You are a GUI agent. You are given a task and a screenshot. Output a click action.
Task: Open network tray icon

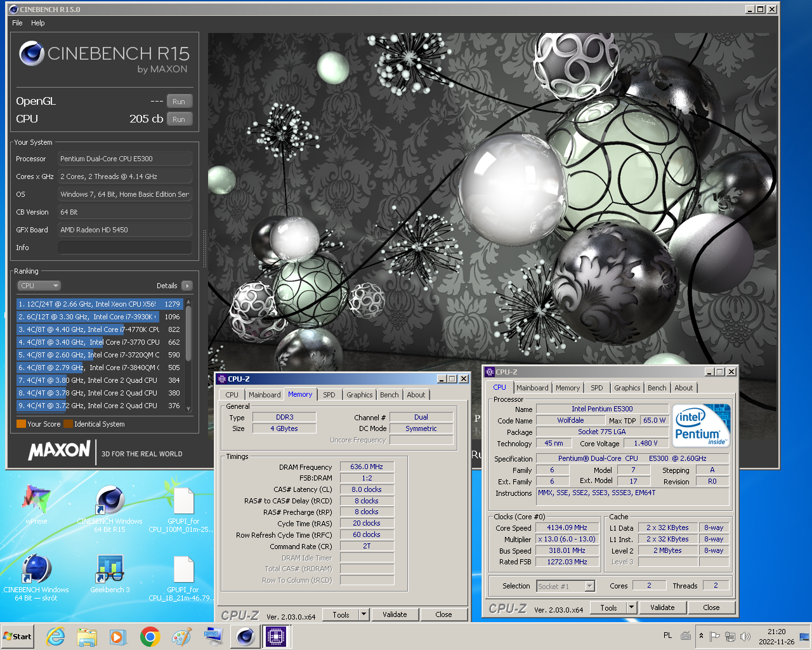point(730,636)
